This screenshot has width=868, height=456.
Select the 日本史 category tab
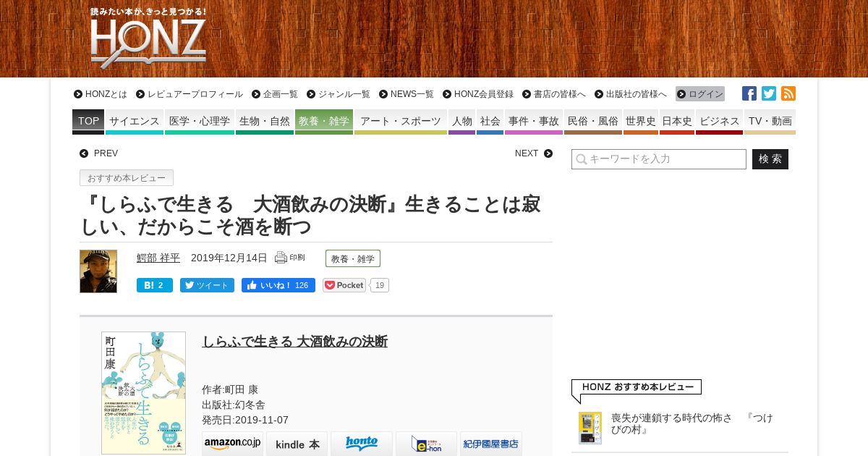pyautogui.click(x=677, y=122)
